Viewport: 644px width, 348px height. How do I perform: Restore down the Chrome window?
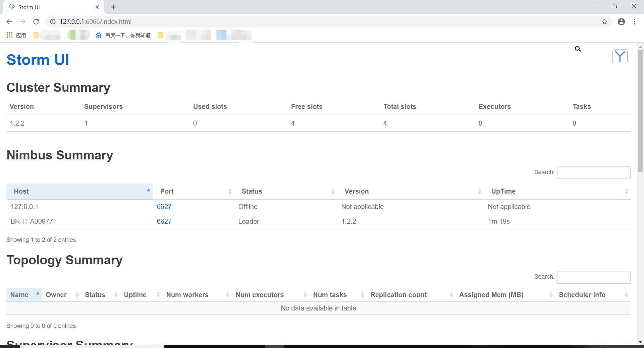(x=615, y=6)
